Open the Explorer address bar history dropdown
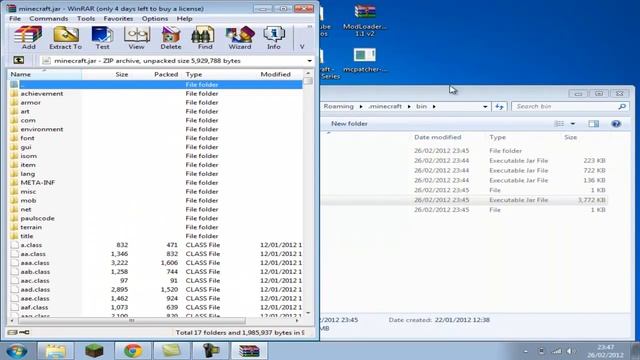The image size is (640, 360). (485, 107)
